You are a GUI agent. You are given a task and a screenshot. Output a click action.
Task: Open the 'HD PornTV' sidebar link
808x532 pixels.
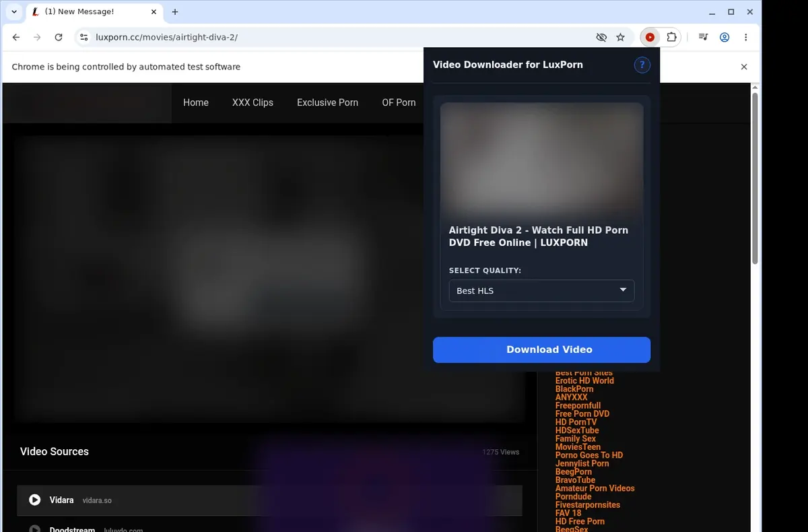pos(576,422)
